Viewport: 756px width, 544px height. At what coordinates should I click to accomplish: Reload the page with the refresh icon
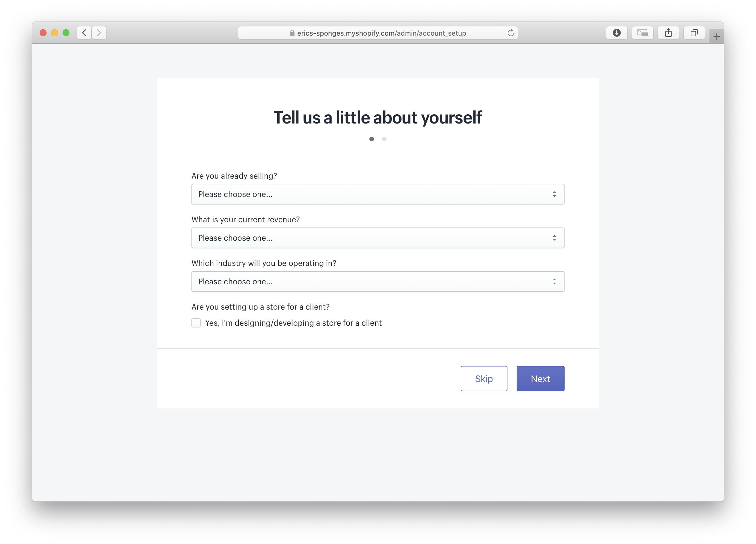point(510,33)
